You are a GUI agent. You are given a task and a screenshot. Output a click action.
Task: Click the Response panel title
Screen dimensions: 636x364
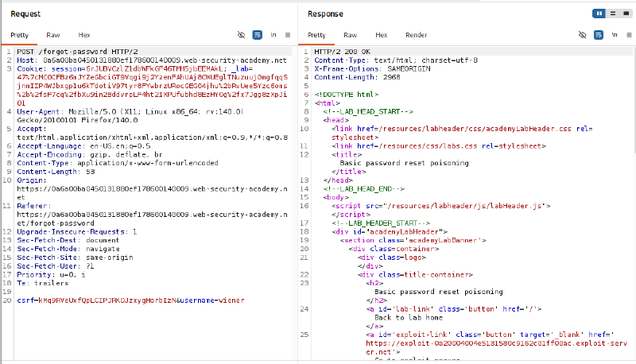pyautogui.click(x=325, y=14)
